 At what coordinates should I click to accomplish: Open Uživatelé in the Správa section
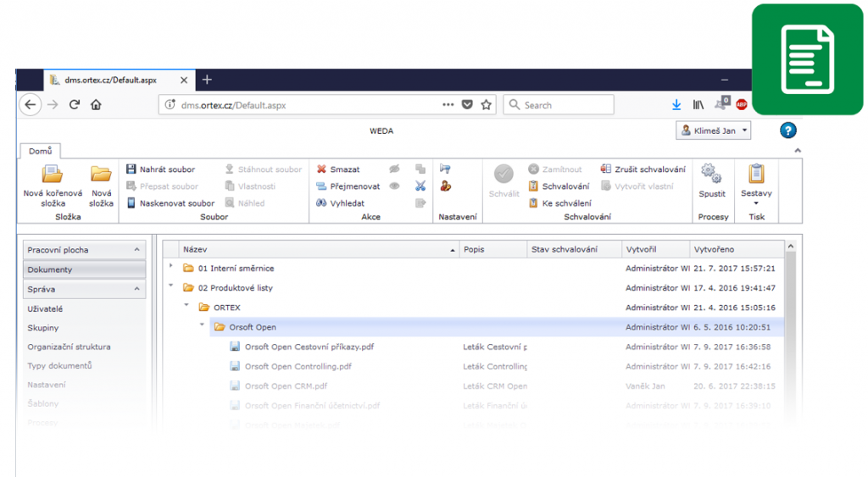[45, 309]
